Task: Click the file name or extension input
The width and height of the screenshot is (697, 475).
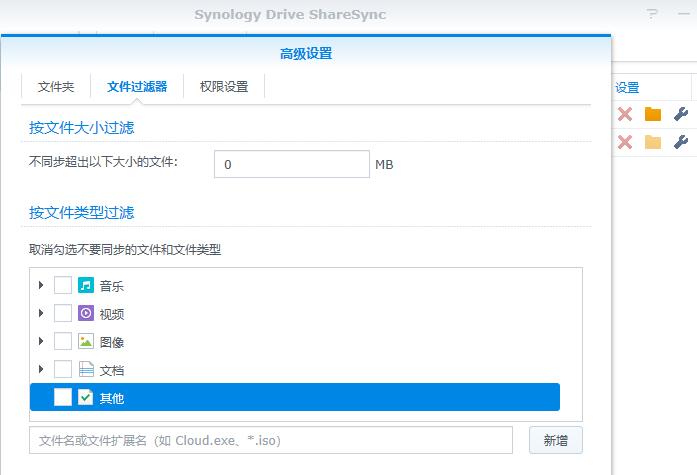Action: (x=270, y=440)
